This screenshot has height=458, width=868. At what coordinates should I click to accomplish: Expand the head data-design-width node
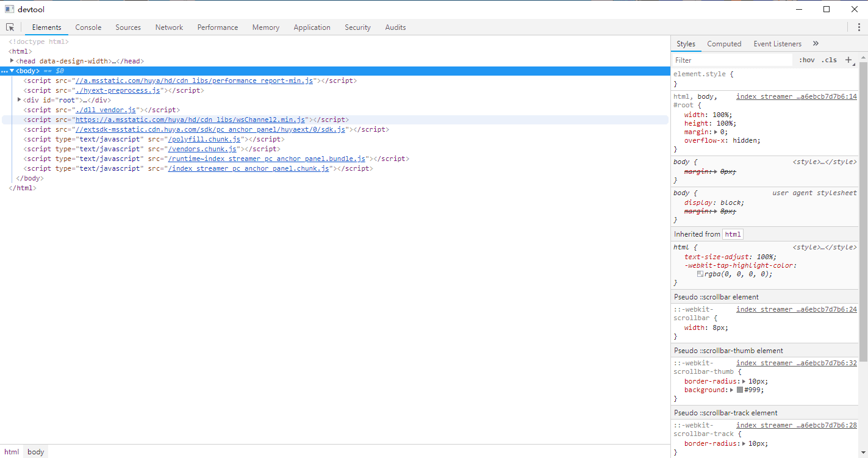pos(12,61)
